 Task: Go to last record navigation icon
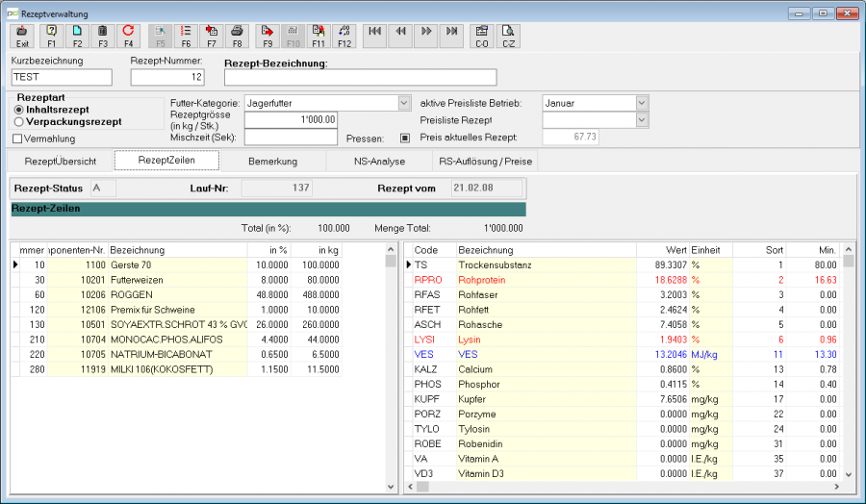point(452,37)
